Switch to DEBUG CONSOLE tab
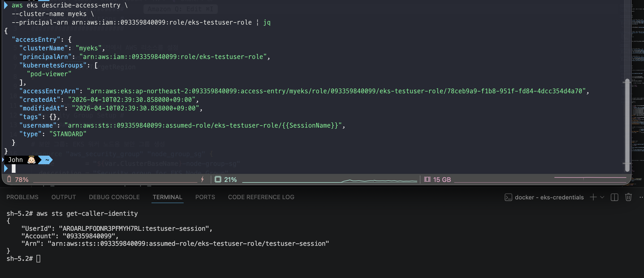Screen dimensions: 644x278 coord(114,197)
